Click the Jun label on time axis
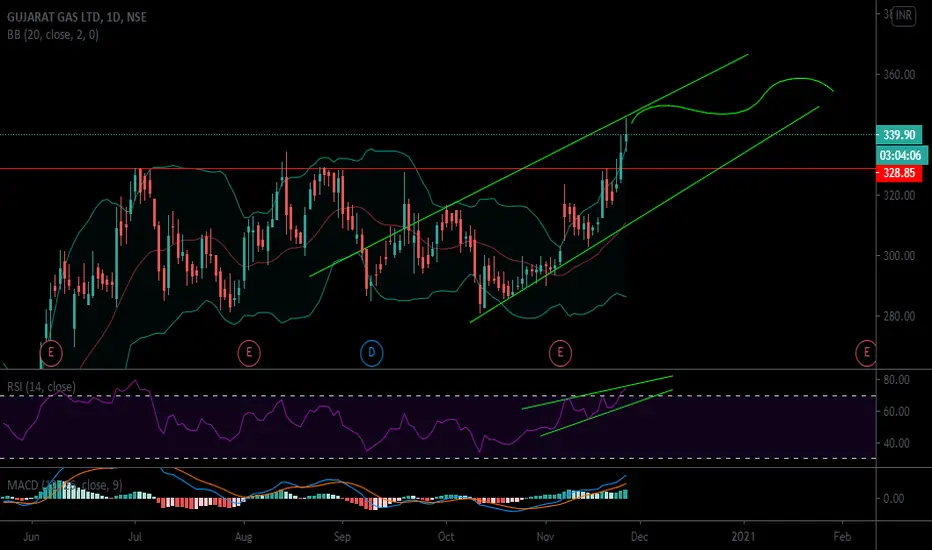Viewport: 932px width, 550px height. click(x=31, y=537)
